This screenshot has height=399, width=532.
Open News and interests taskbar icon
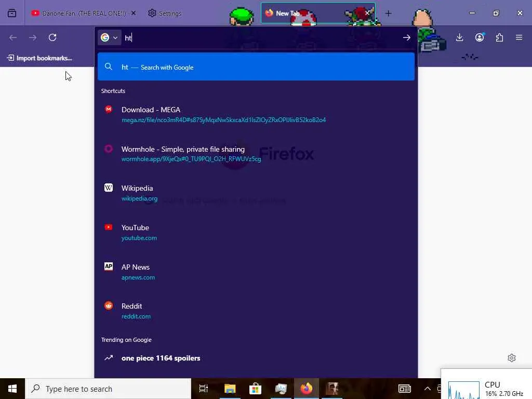(x=404, y=389)
